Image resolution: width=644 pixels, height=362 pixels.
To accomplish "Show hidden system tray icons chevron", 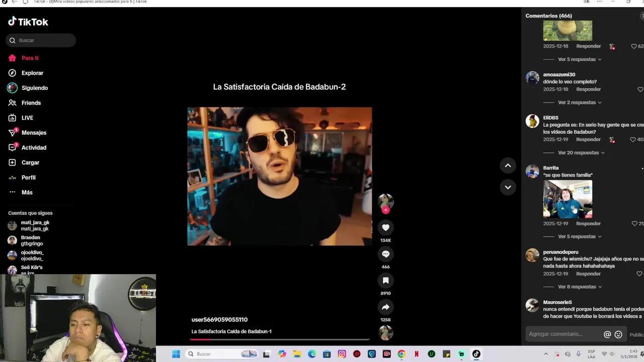I will 546,354.
